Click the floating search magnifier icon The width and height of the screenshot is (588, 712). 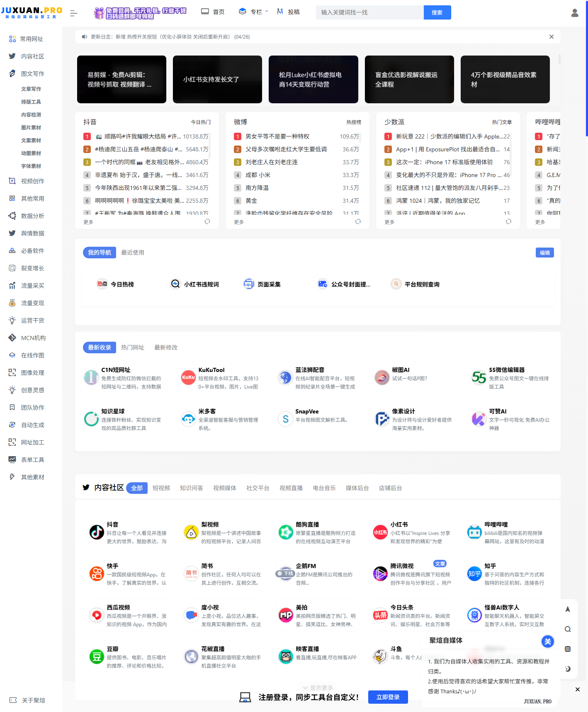[568, 629]
